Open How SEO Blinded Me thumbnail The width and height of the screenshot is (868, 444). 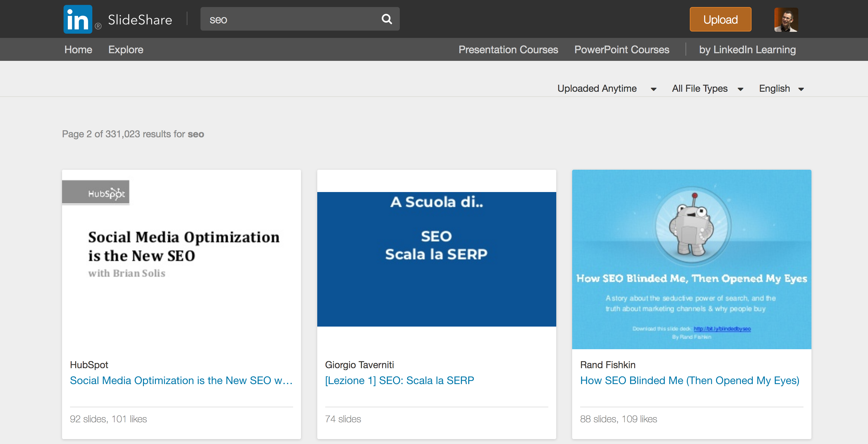(691, 259)
